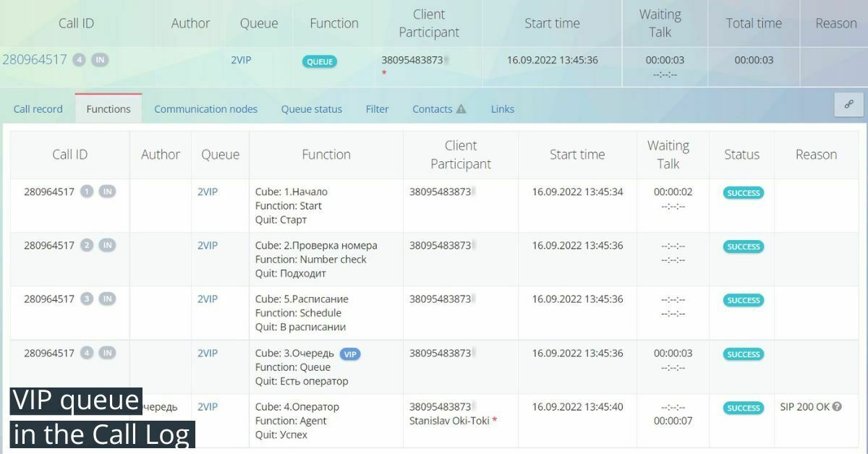Switch to the Queue status tab
This screenshot has height=454, width=868.
(311, 108)
